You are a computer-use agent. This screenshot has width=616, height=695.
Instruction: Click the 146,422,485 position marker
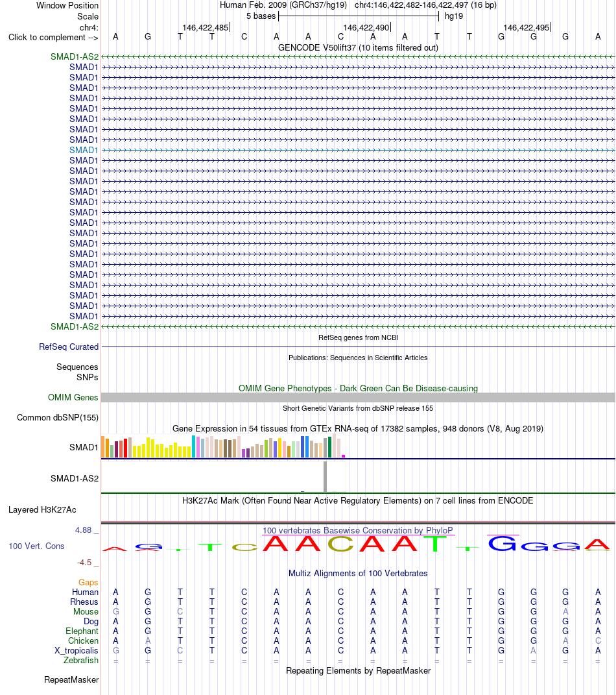[206, 27]
